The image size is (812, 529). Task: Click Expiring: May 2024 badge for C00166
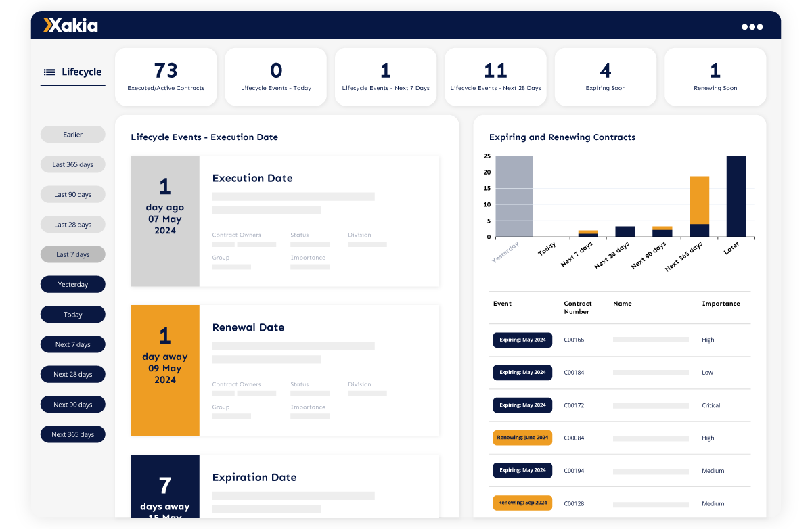click(x=522, y=340)
